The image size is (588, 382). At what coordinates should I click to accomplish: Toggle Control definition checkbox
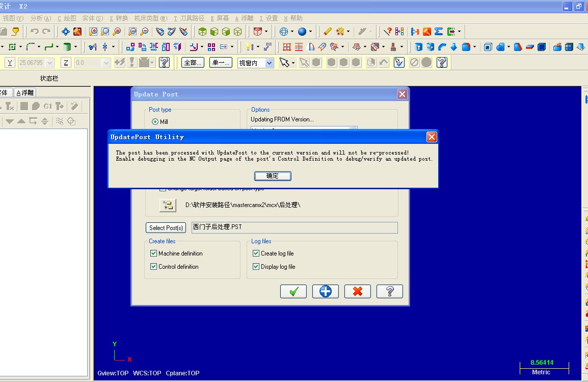click(x=153, y=266)
